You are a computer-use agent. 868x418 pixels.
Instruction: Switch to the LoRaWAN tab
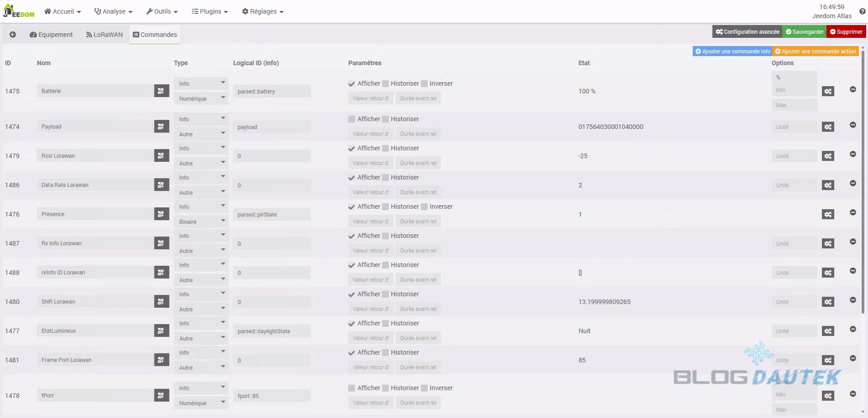pyautogui.click(x=104, y=35)
